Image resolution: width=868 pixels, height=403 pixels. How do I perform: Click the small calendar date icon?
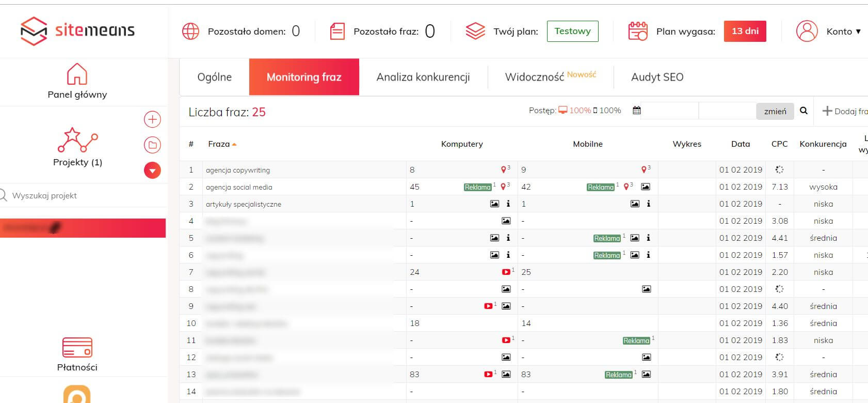coord(636,111)
